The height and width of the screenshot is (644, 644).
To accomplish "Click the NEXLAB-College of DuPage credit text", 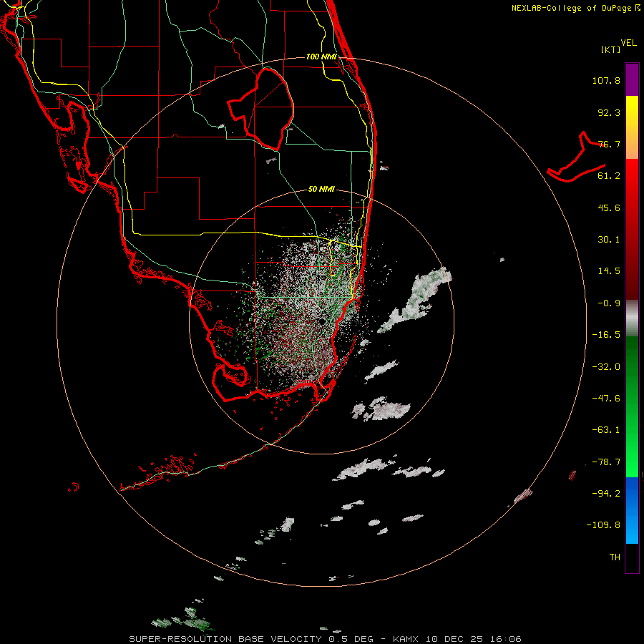I will 575,8.
